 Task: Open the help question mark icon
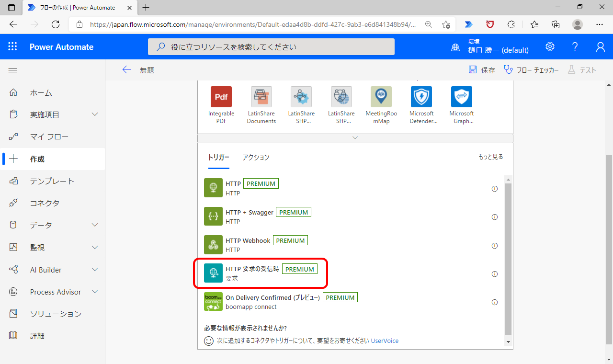pyautogui.click(x=575, y=46)
